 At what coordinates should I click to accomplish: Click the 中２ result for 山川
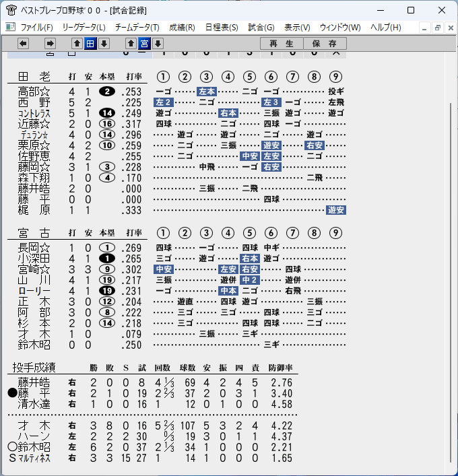pyautogui.click(x=250, y=280)
